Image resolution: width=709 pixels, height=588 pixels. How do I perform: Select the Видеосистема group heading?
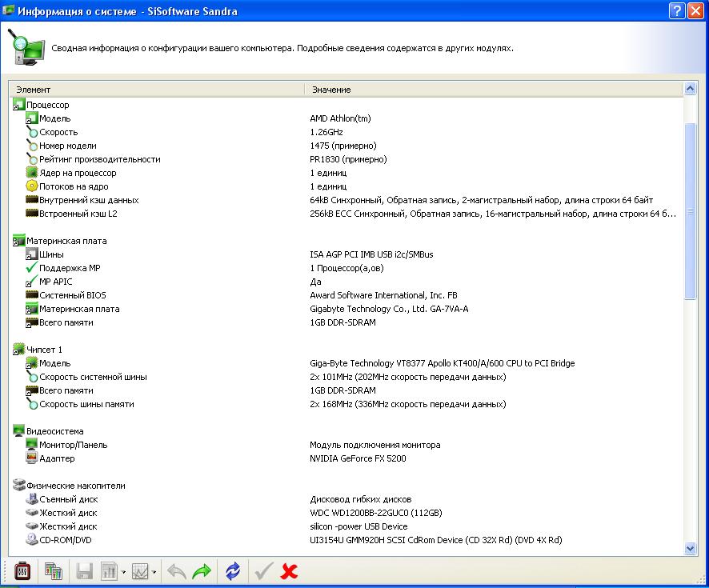pyautogui.click(x=54, y=431)
